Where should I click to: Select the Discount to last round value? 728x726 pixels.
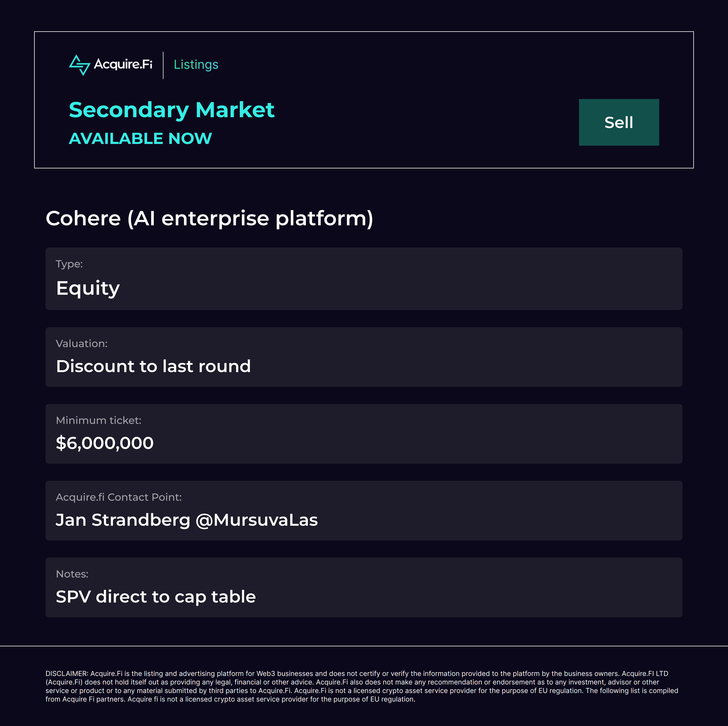coord(153,366)
